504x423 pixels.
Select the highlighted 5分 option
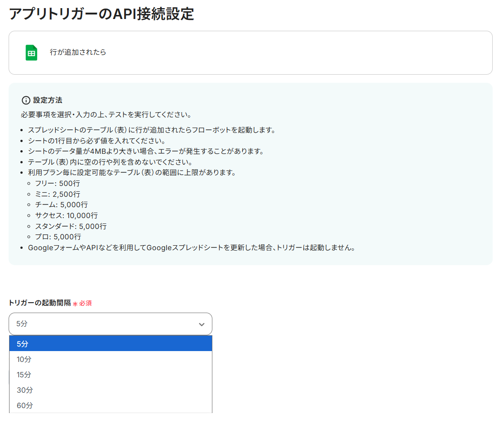tap(110, 344)
